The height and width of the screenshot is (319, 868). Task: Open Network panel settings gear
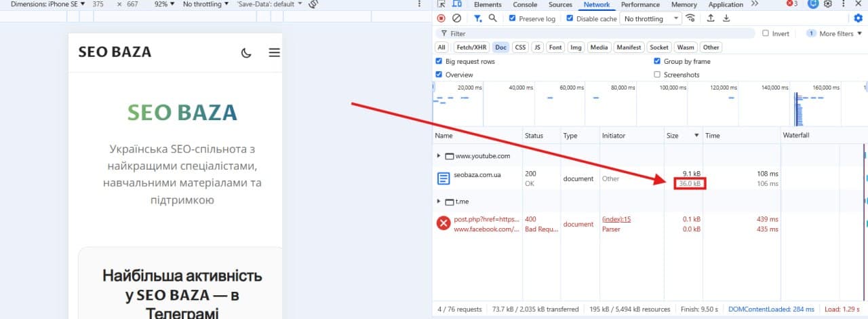click(858, 18)
